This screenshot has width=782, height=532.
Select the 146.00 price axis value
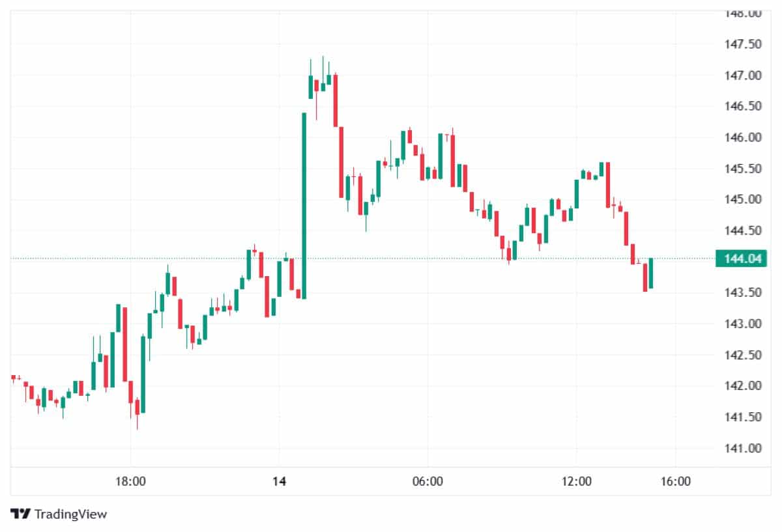click(742, 137)
